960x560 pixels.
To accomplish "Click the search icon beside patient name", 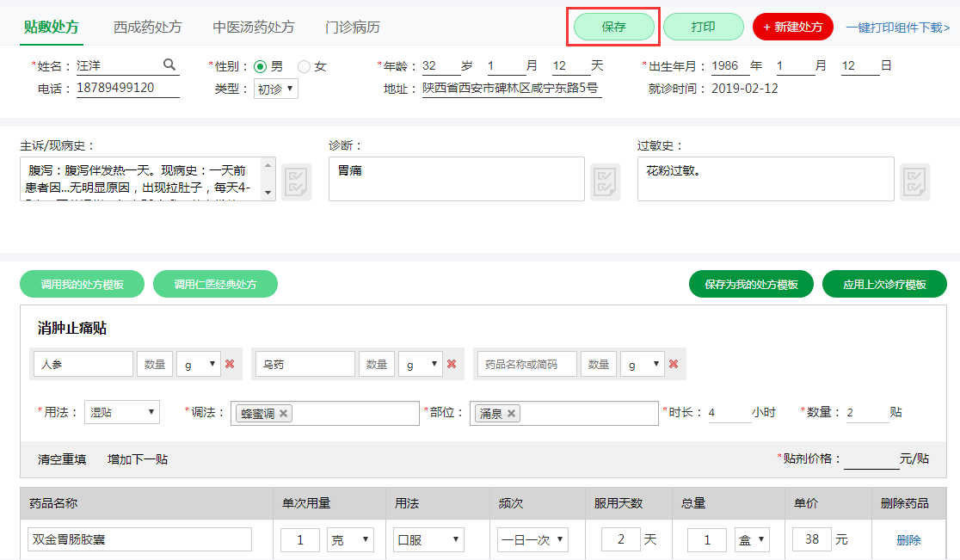I will click(x=169, y=65).
